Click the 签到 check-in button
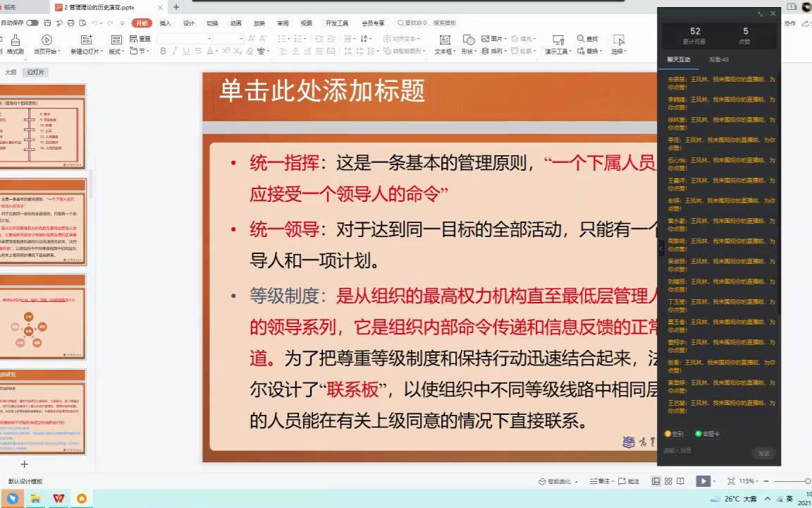The image size is (812, 508). pos(675,434)
